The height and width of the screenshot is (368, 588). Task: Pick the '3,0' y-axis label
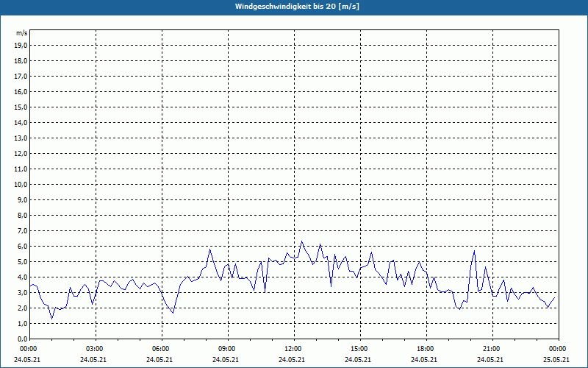click(x=23, y=292)
